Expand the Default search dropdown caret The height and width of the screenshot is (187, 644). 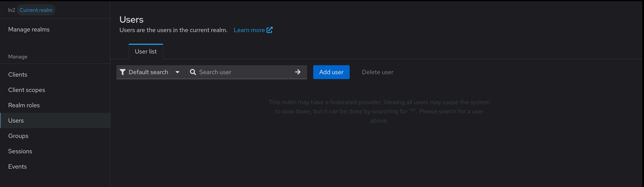click(x=177, y=72)
